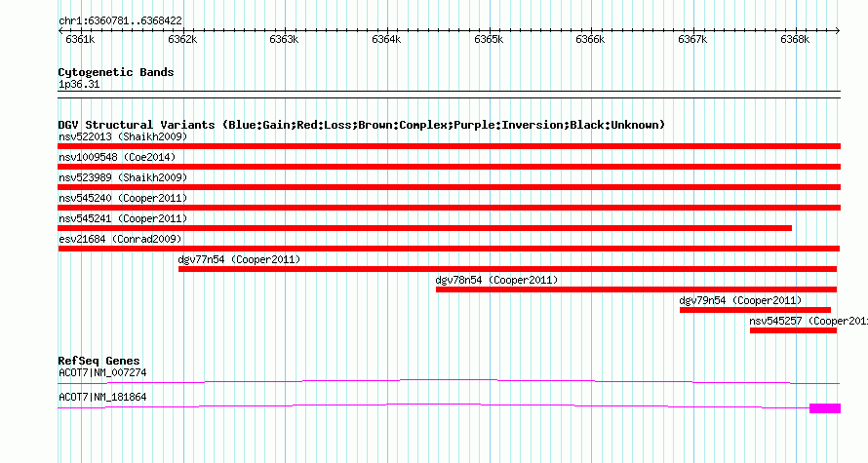This screenshot has width=868, height=463.
Task: Click the RefSeq Genes track title
Action: (x=99, y=361)
